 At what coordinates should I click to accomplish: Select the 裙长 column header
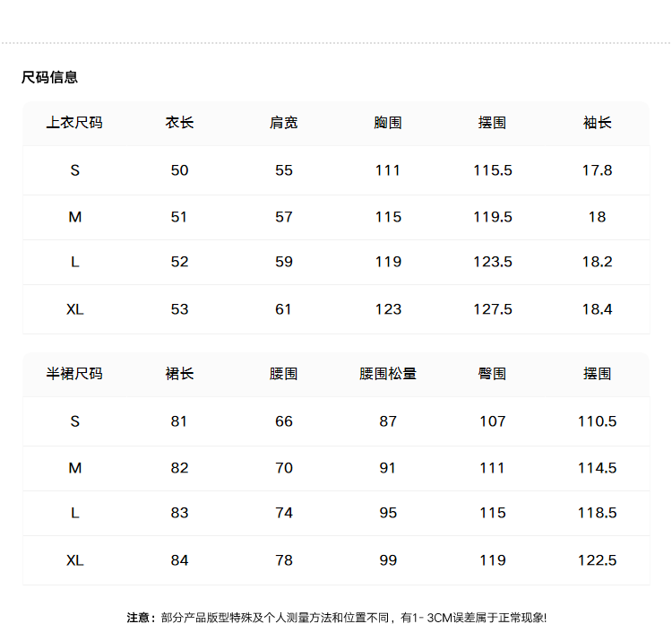179,374
